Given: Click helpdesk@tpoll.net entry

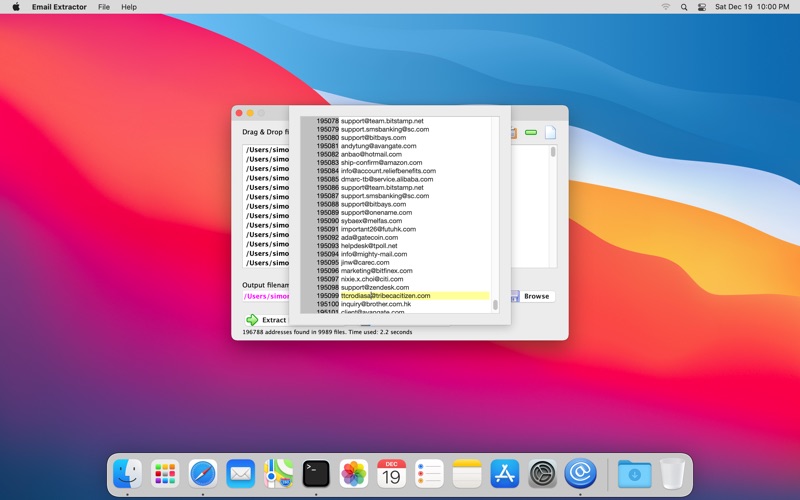Looking at the screenshot, I should tap(369, 246).
